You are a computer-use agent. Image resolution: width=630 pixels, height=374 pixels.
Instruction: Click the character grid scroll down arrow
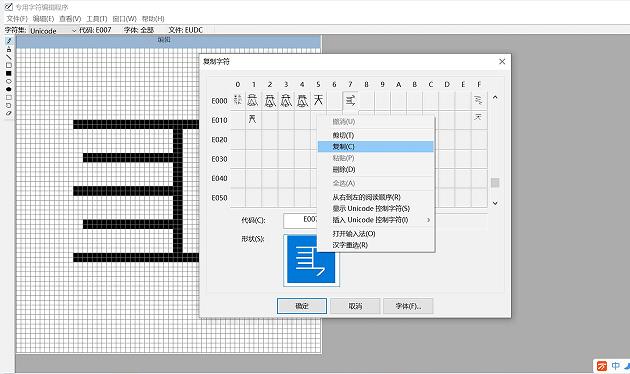(x=495, y=203)
